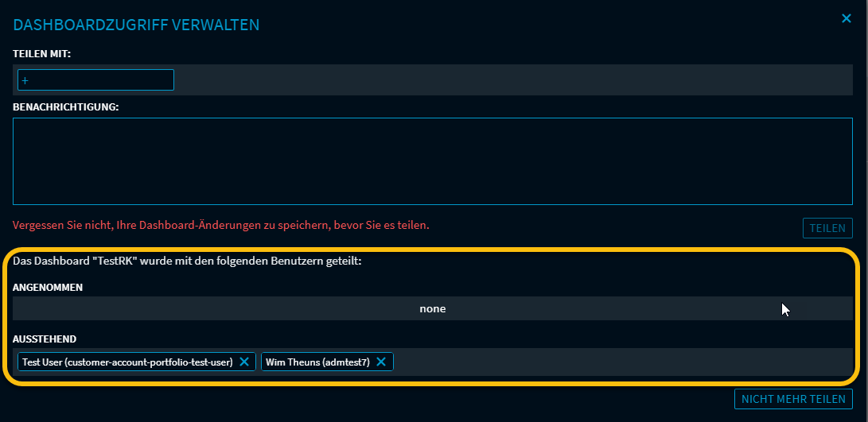
Task: Click the TEILEN MIT label
Action: [42, 54]
